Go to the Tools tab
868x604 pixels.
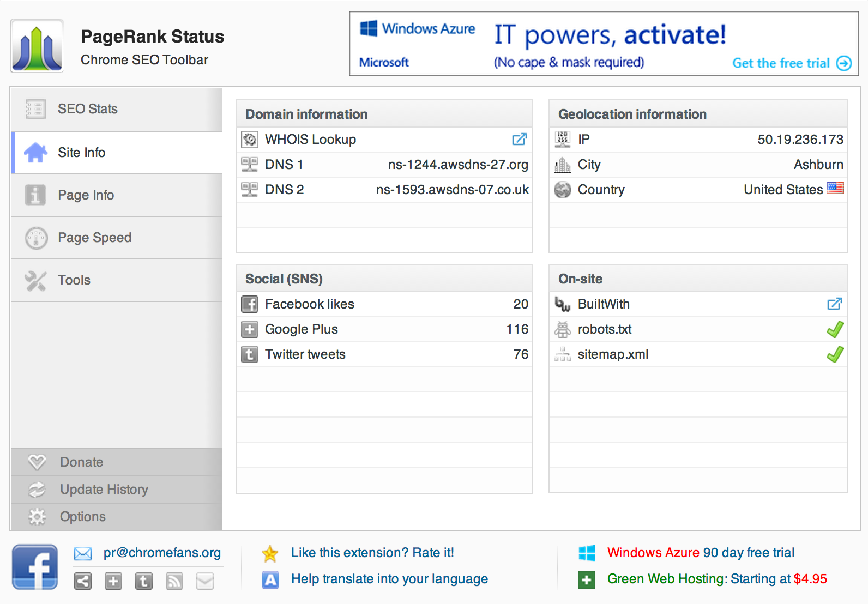[117, 280]
